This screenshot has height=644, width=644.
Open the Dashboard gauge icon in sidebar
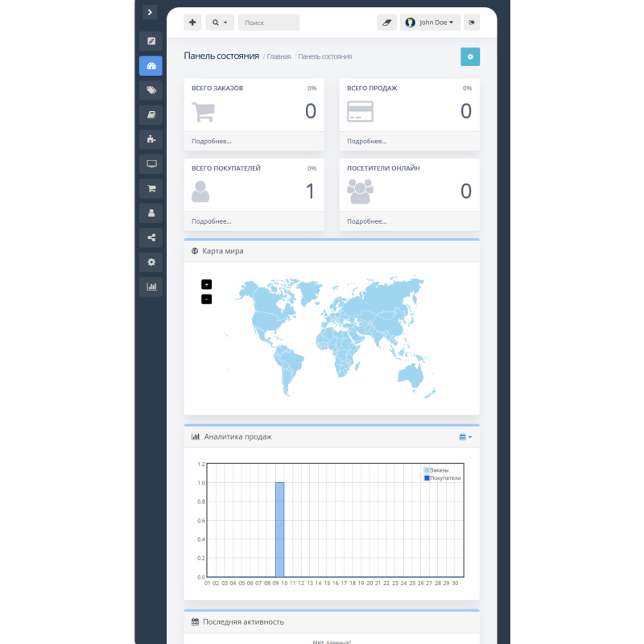tap(151, 65)
